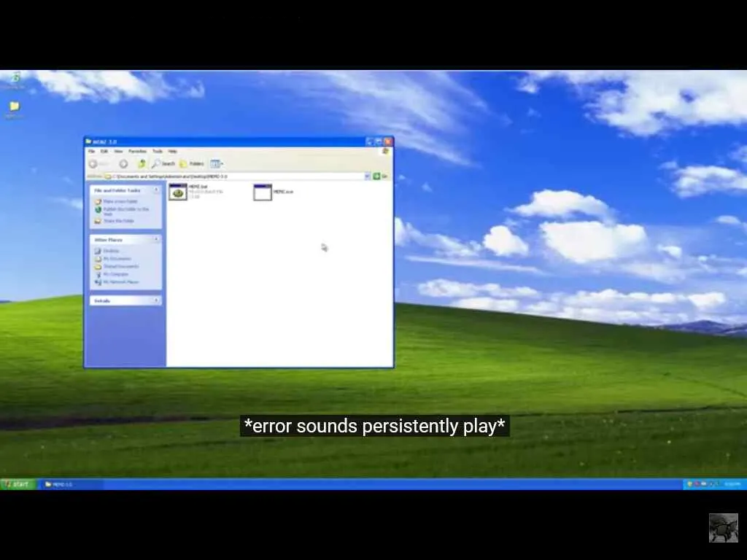
Task: Open the View menu
Action: tap(118, 151)
